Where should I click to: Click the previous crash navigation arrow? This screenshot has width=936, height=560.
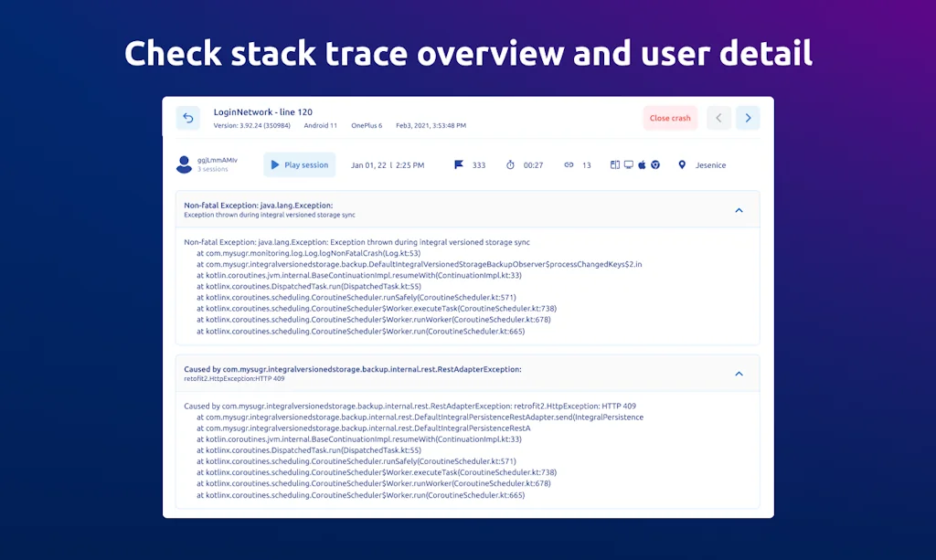(x=718, y=118)
